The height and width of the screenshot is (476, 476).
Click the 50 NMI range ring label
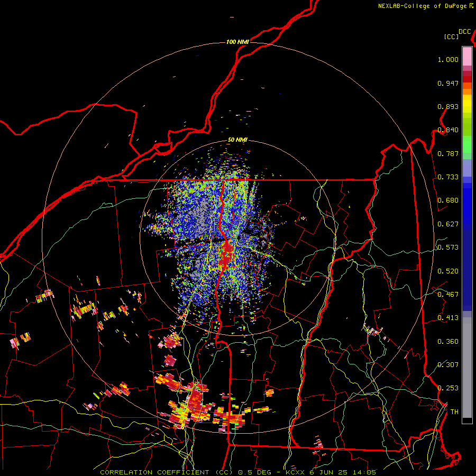coord(237,140)
